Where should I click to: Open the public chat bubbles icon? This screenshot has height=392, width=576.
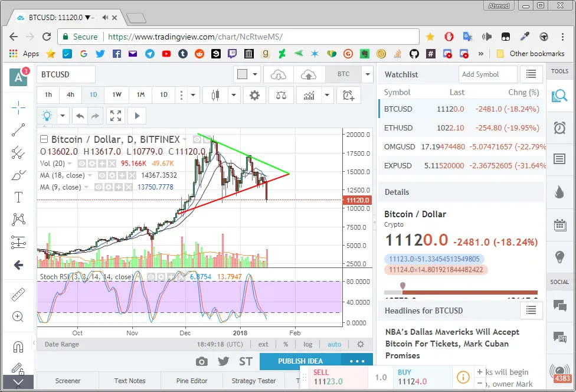560,305
